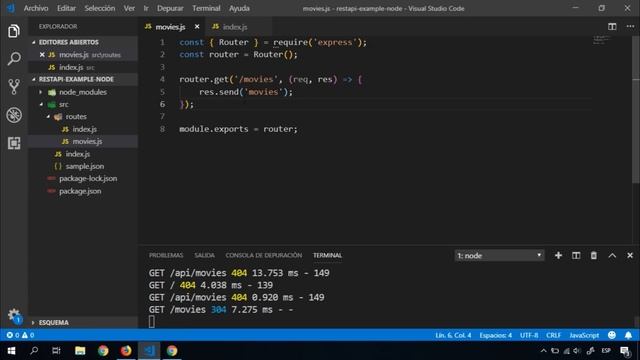Image resolution: width=640 pixels, height=360 pixels.
Task: Open editor More Actions ellipsis
Action: point(630,27)
